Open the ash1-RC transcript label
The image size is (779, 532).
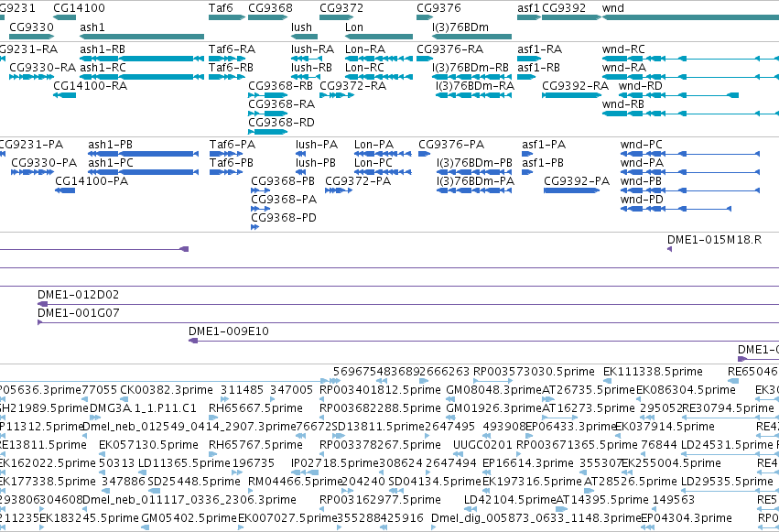(103, 68)
